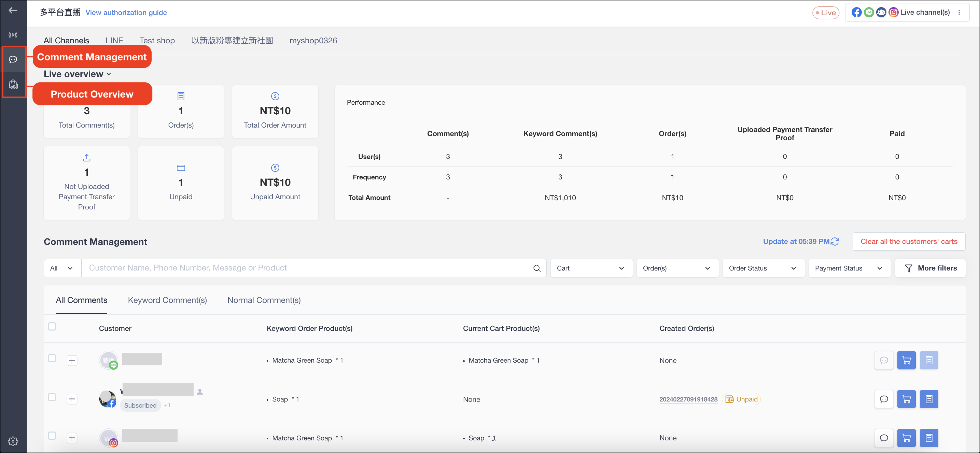Go back using the left arrow icon

(13, 11)
